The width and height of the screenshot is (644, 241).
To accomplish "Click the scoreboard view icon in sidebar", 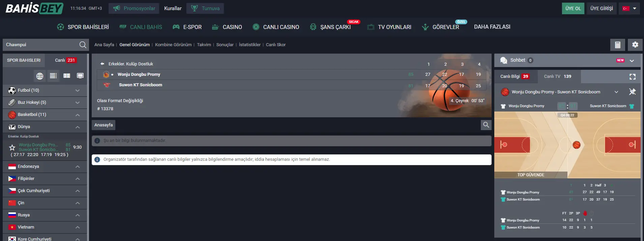I will pyautogui.click(x=67, y=76).
